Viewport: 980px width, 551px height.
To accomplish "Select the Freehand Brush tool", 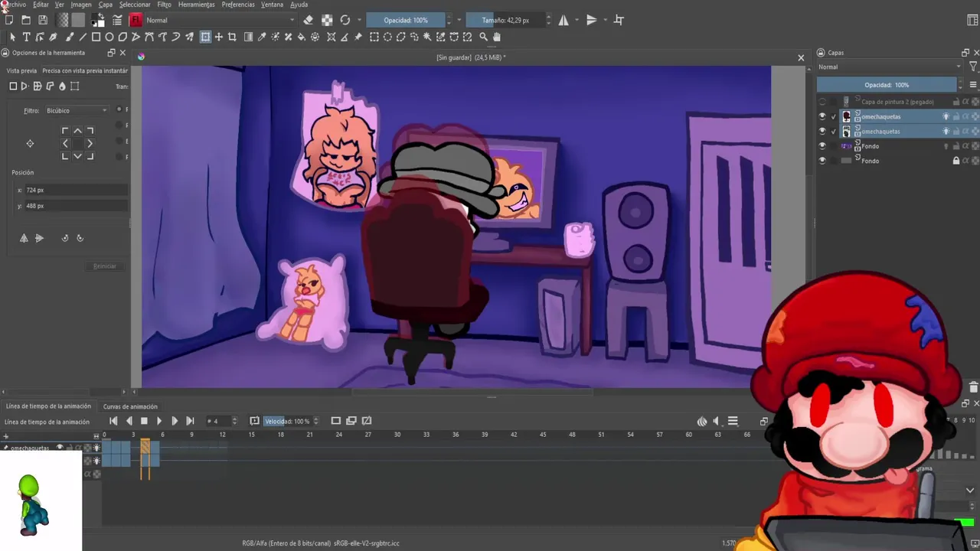I will tap(70, 37).
